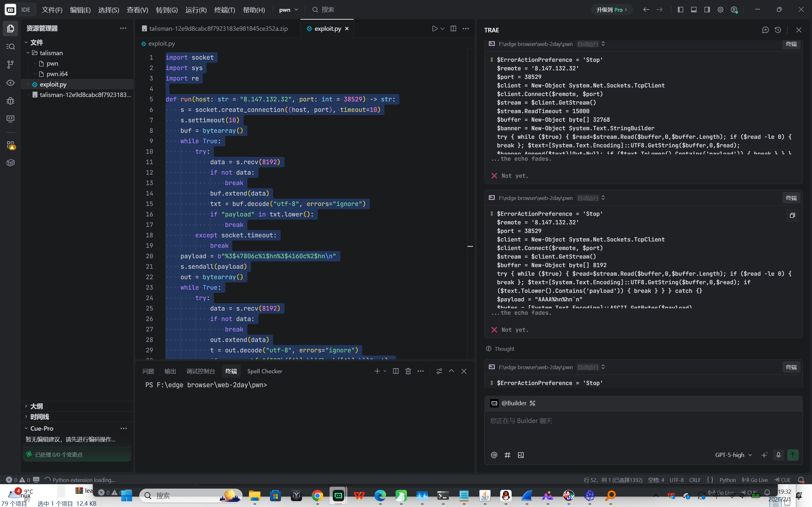Expand the 时间线 section
812x507 pixels.
[39, 416]
